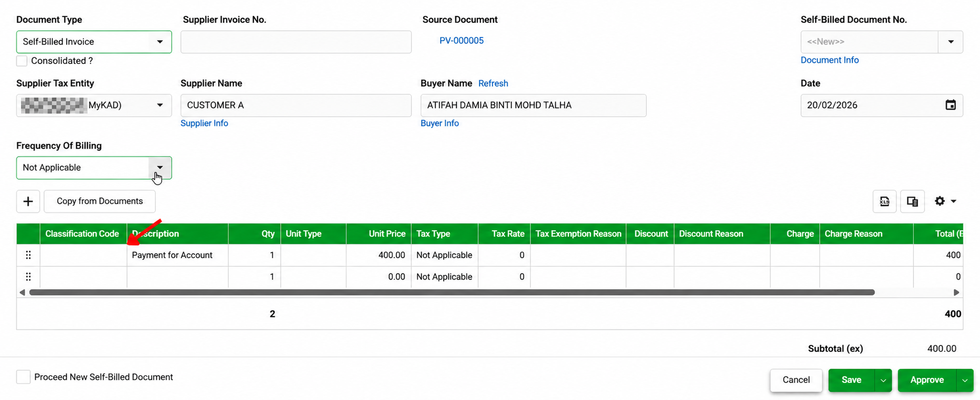Click the Discount Reason column header
Image resolution: width=980 pixels, height=400 pixels.
[722, 234]
